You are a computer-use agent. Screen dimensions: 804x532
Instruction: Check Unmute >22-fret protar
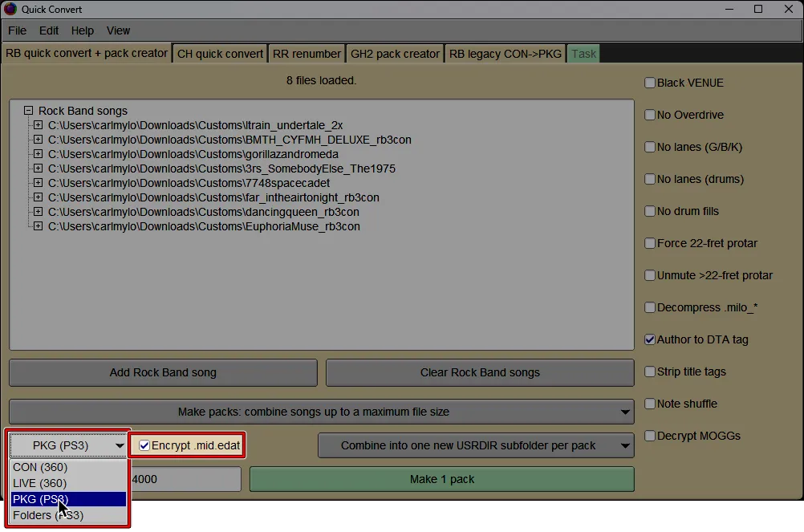pyautogui.click(x=650, y=275)
